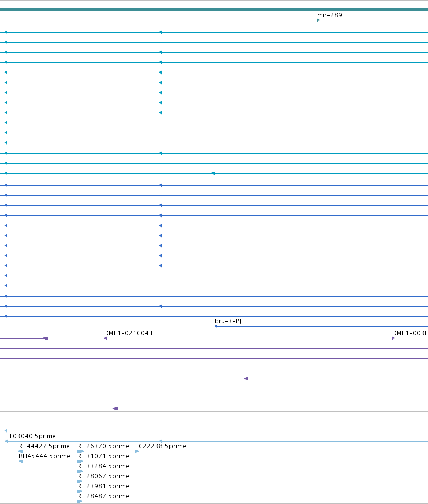Click the blue arrowhead beneath bru-3-PJ
Viewport: 428px width, 504px height.
(216, 326)
